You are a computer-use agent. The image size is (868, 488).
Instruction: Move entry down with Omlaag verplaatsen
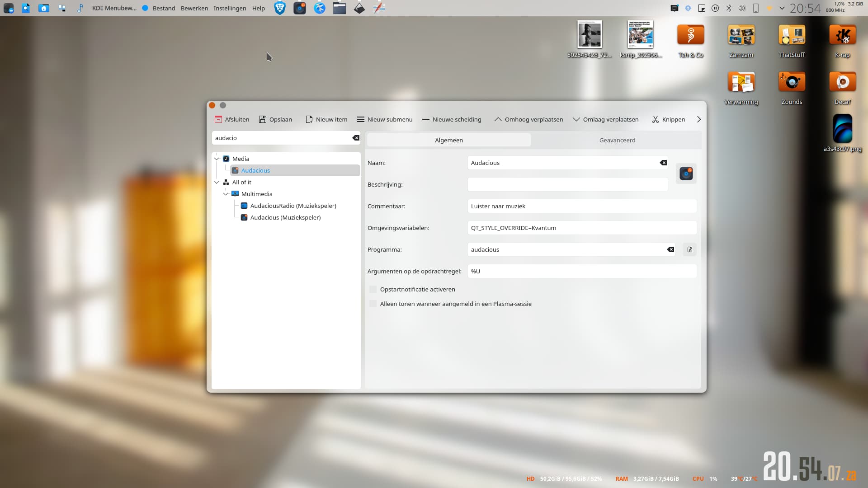(x=606, y=119)
